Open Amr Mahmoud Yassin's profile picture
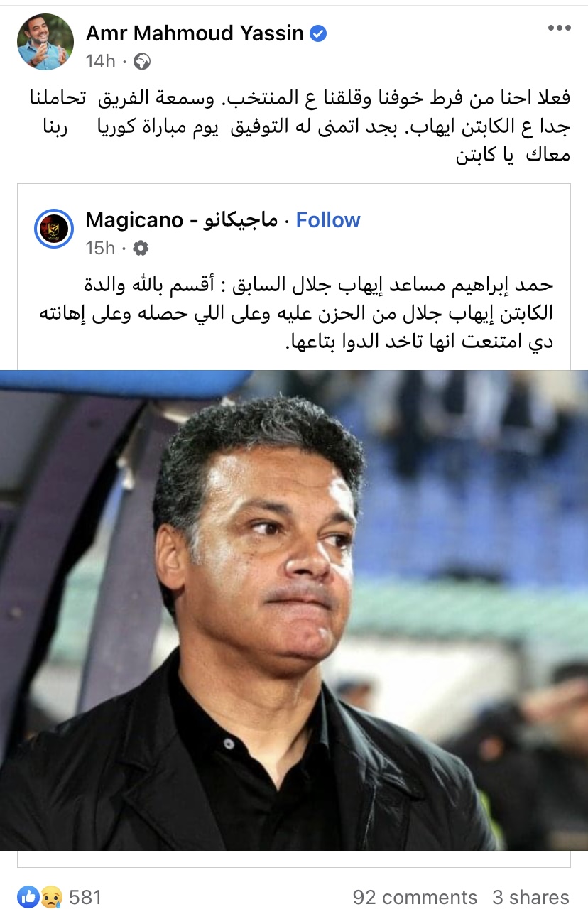 click(x=45, y=42)
